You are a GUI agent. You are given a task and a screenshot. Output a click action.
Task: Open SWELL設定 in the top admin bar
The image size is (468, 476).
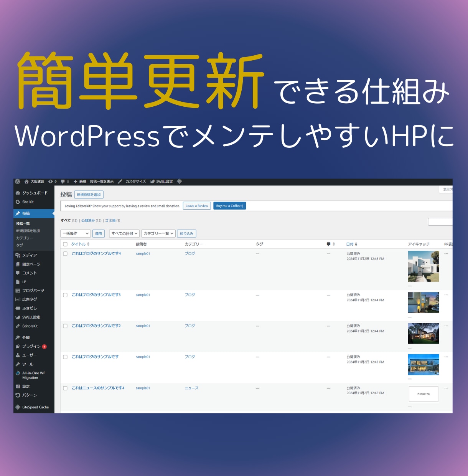click(161, 182)
